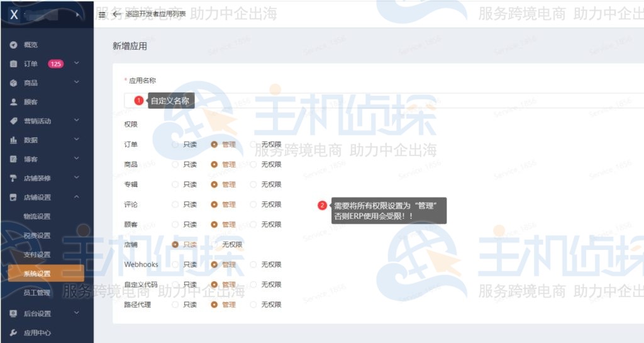Select 只读 radio for 订单 permission

(175, 145)
